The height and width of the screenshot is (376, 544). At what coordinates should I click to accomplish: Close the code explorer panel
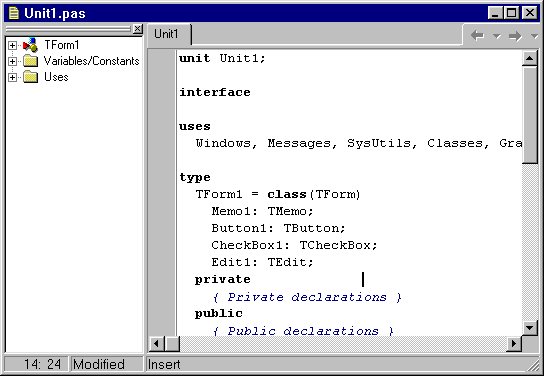click(138, 29)
